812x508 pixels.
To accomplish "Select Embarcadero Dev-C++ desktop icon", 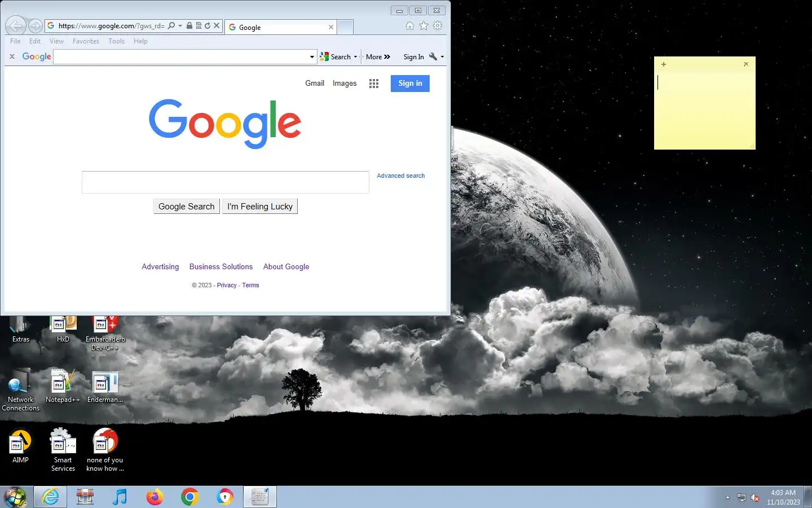I will tap(105, 333).
